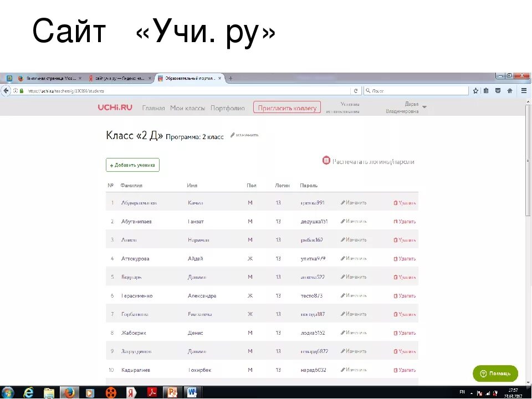Open the Портфолио menu item
The image size is (532, 399).
coord(228,108)
